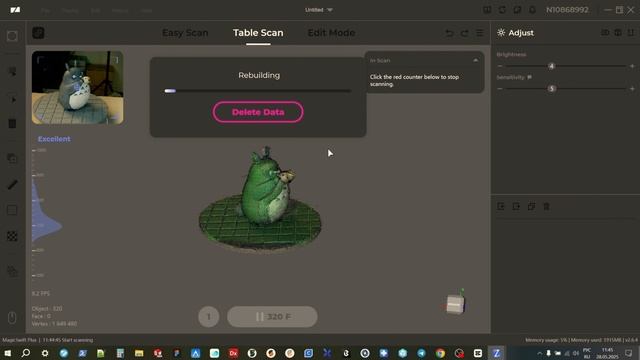Switch to the Easy Scan tab
Screen dimensions: 640x360
pyautogui.click(x=185, y=33)
